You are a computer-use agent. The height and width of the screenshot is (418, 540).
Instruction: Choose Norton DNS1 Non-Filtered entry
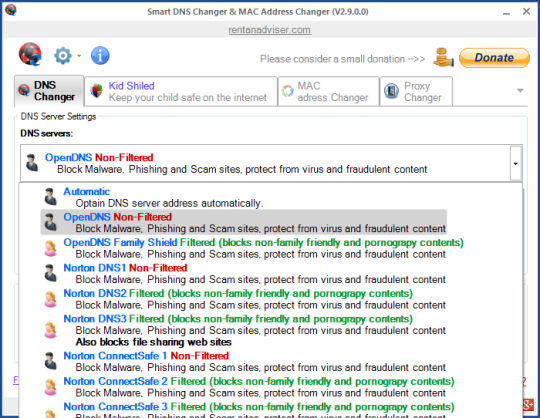tap(243, 273)
